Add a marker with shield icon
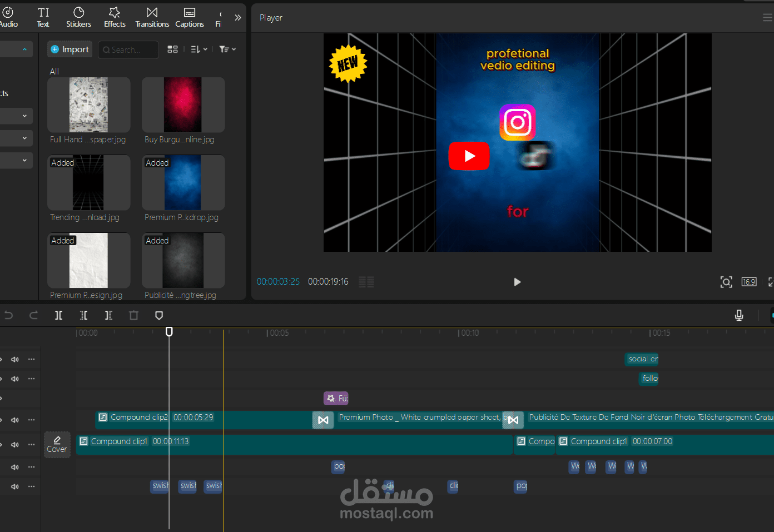774x532 pixels. click(159, 315)
